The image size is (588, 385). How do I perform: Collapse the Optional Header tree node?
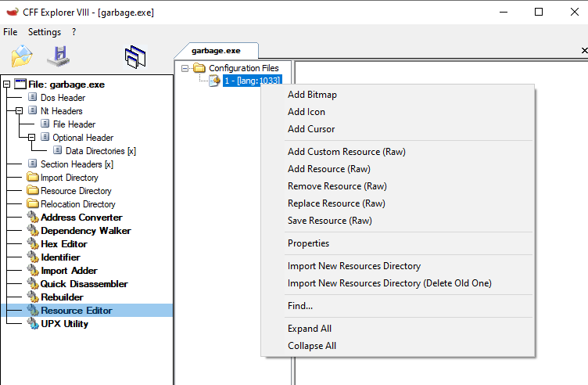[x=31, y=138]
